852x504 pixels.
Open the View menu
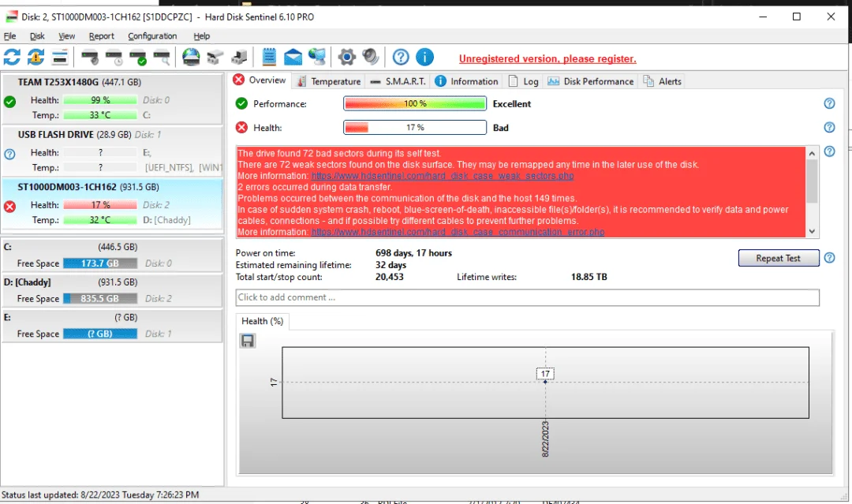[67, 35]
